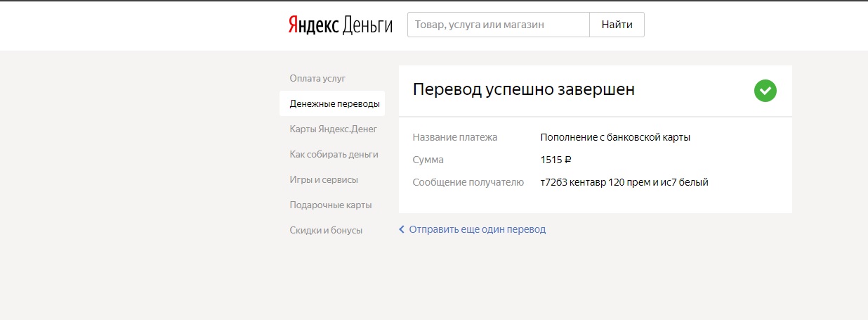The width and height of the screenshot is (868, 320).
Task: Click the Деньги part of the logo
Action: pyautogui.click(x=367, y=25)
